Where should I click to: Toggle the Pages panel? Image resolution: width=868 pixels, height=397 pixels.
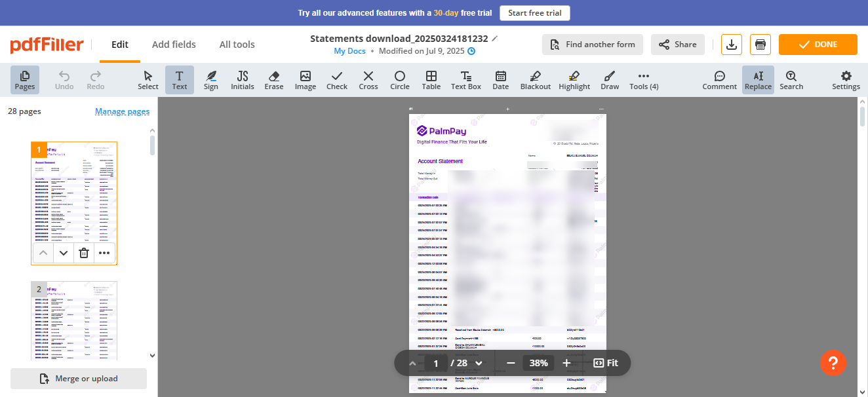click(x=25, y=80)
